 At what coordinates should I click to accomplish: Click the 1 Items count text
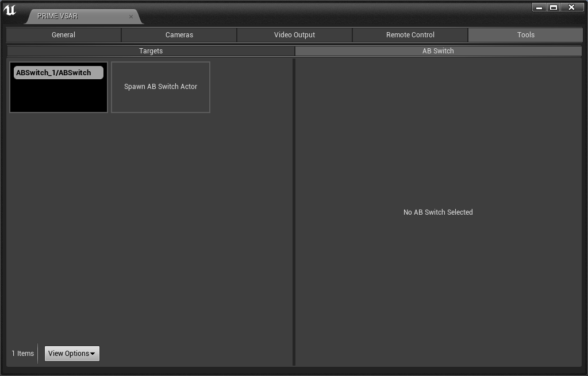[23, 354]
